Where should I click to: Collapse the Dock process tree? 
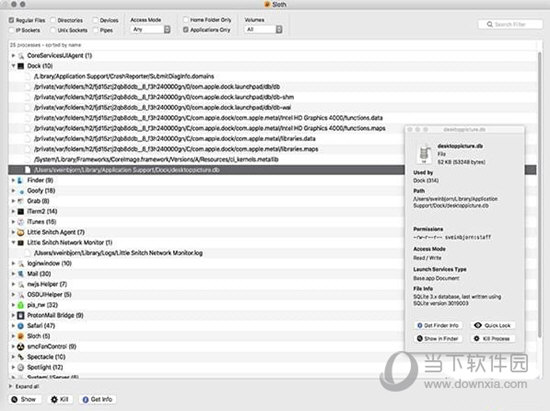(13, 66)
